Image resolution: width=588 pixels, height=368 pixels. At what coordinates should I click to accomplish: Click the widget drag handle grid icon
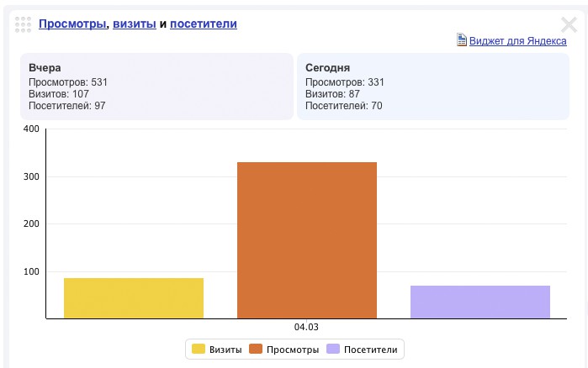point(24,24)
